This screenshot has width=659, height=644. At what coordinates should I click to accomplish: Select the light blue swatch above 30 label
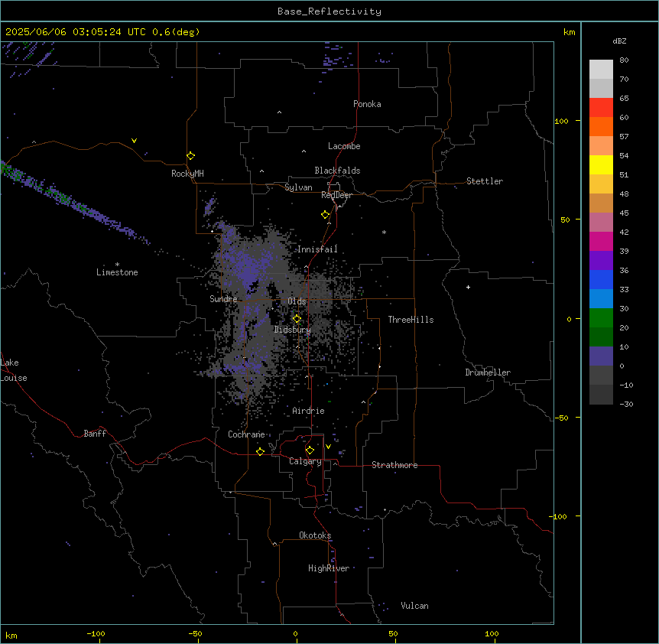click(x=601, y=299)
